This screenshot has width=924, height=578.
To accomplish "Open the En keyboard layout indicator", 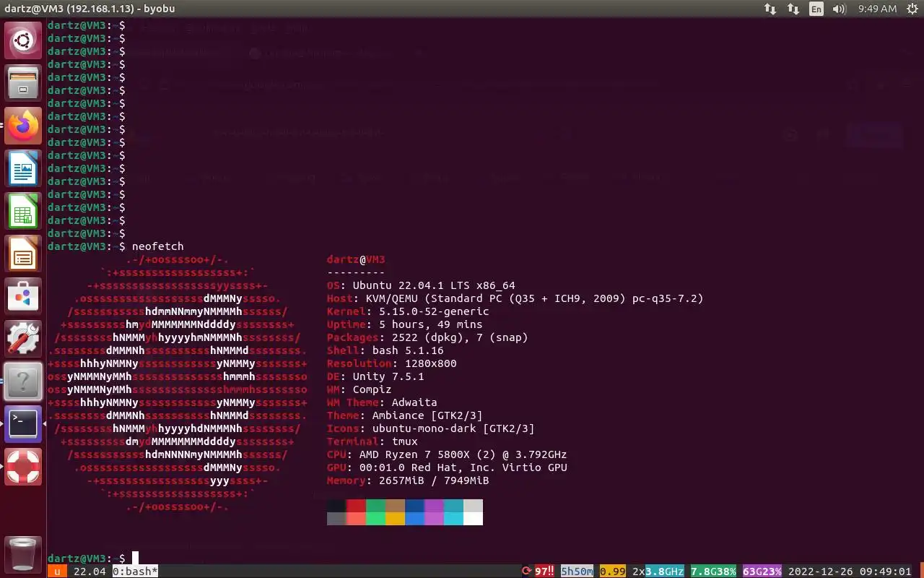I will [816, 9].
